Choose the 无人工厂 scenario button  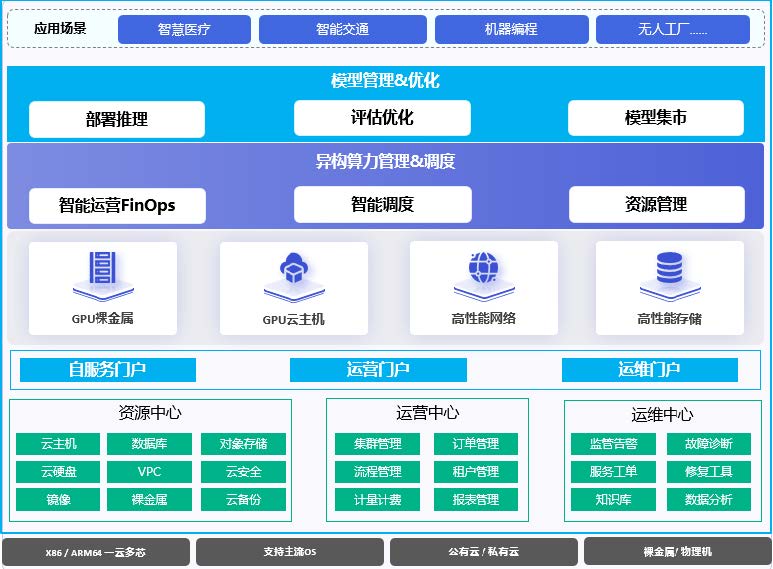672,30
